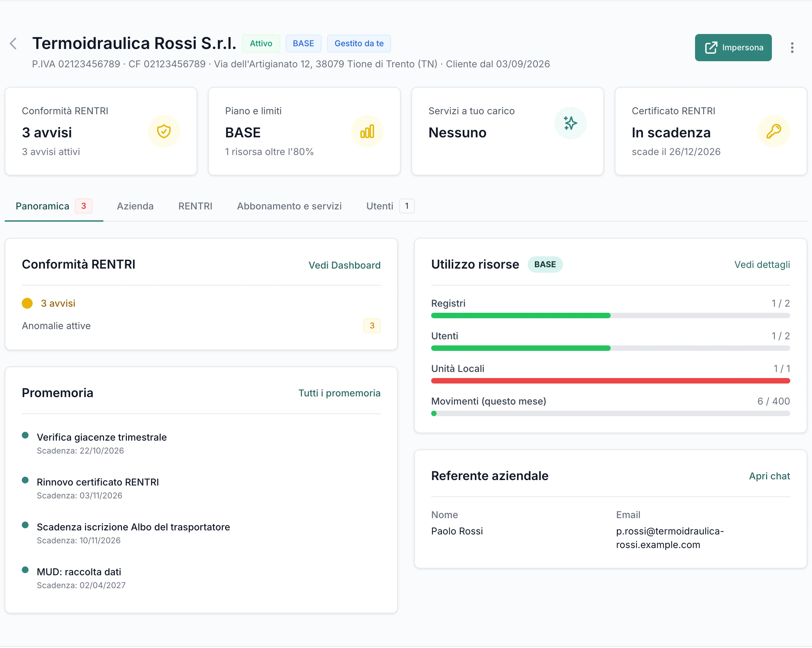
Task: Click the bar chart icon in Piano e limiti card
Action: (367, 132)
